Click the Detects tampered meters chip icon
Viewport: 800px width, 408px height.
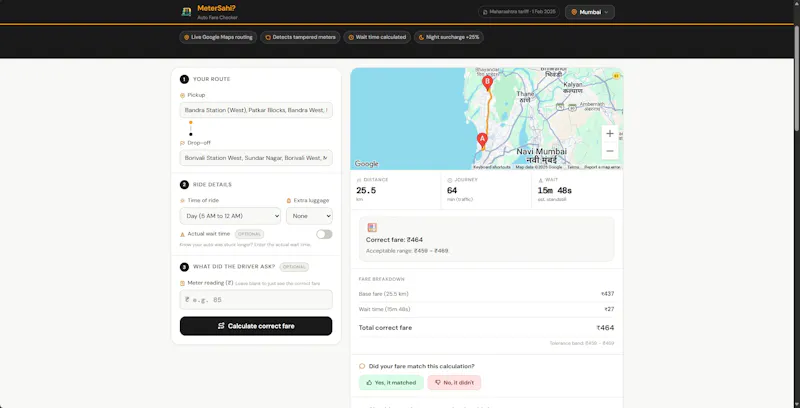coord(268,37)
